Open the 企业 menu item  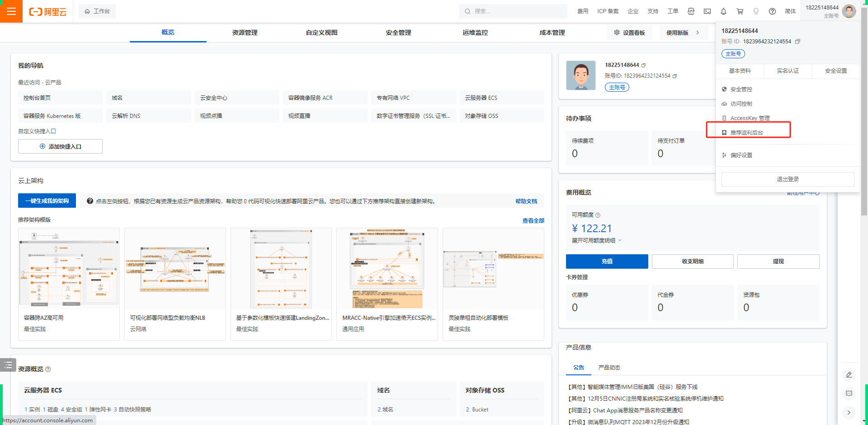[633, 11]
